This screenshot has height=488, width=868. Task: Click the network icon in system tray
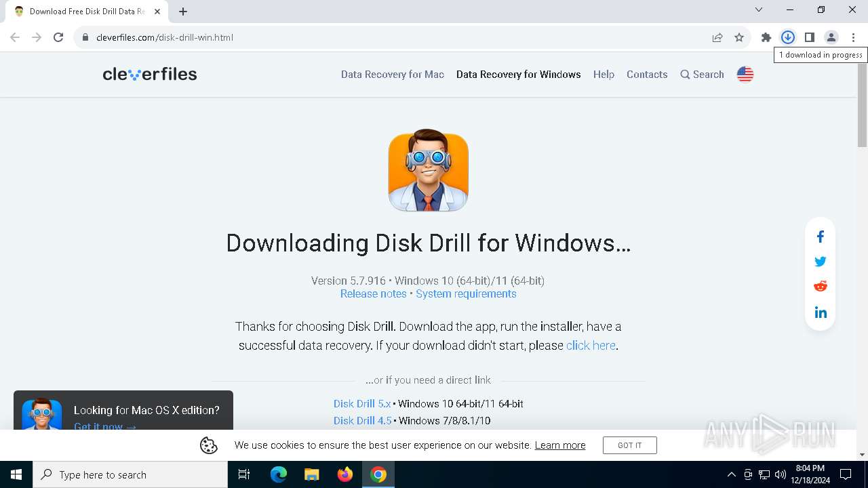764,474
